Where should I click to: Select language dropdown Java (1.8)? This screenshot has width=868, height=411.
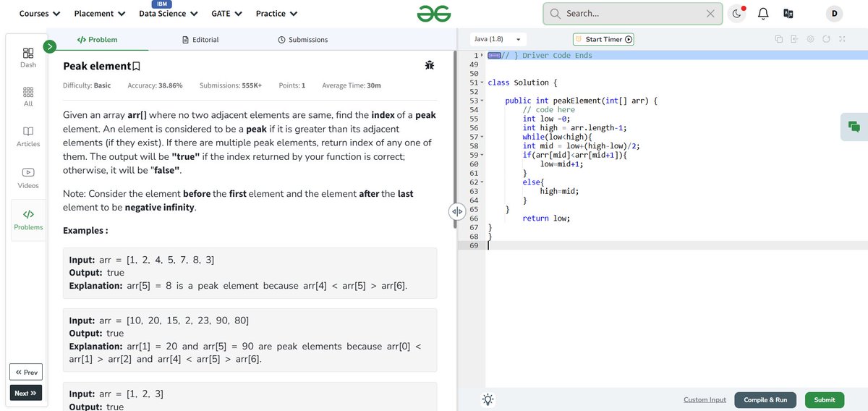click(x=498, y=39)
